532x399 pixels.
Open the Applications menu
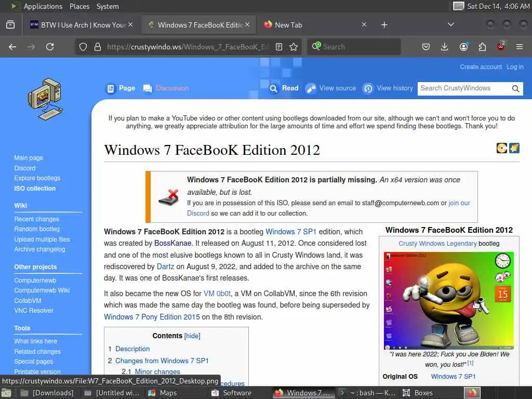(x=43, y=6)
